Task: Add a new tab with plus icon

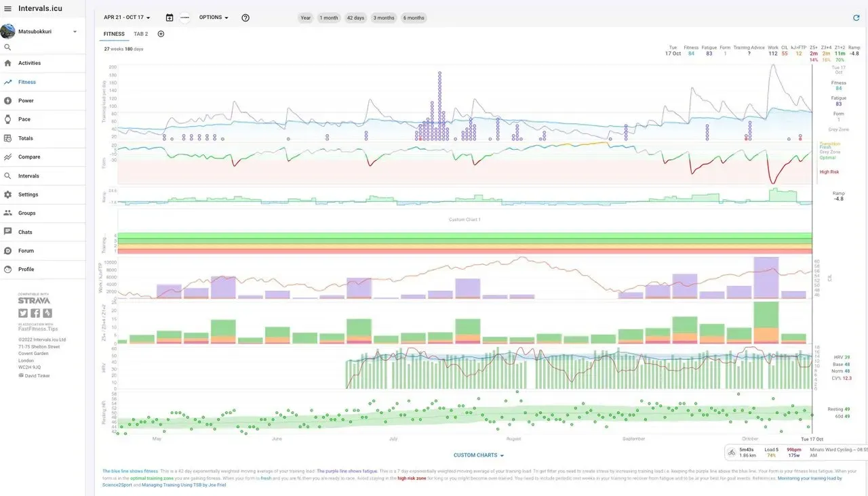Action: [161, 34]
